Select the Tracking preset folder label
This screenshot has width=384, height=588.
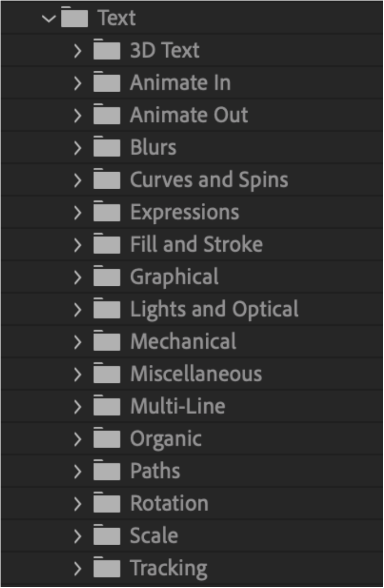point(169,569)
